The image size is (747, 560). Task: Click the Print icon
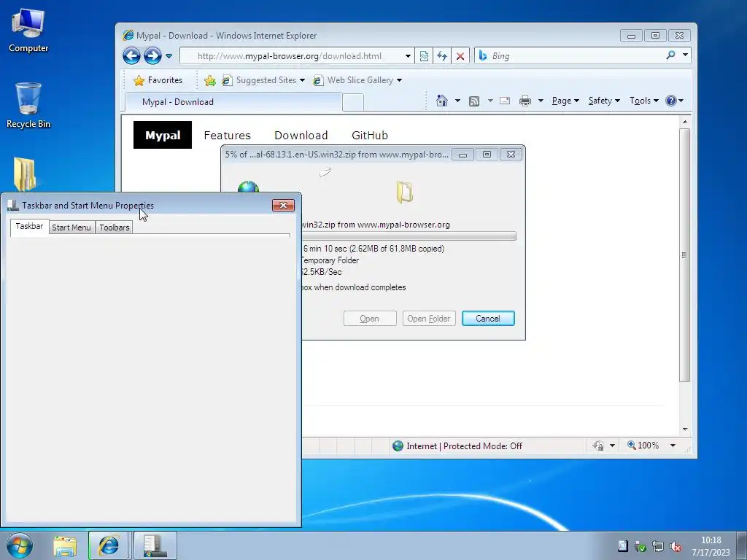(x=525, y=101)
